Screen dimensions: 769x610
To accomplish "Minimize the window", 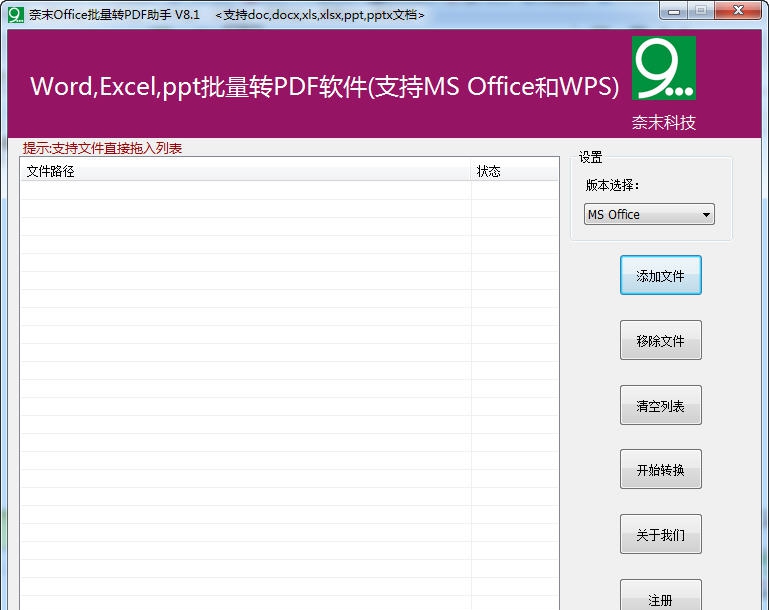I will click(x=674, y=11).
